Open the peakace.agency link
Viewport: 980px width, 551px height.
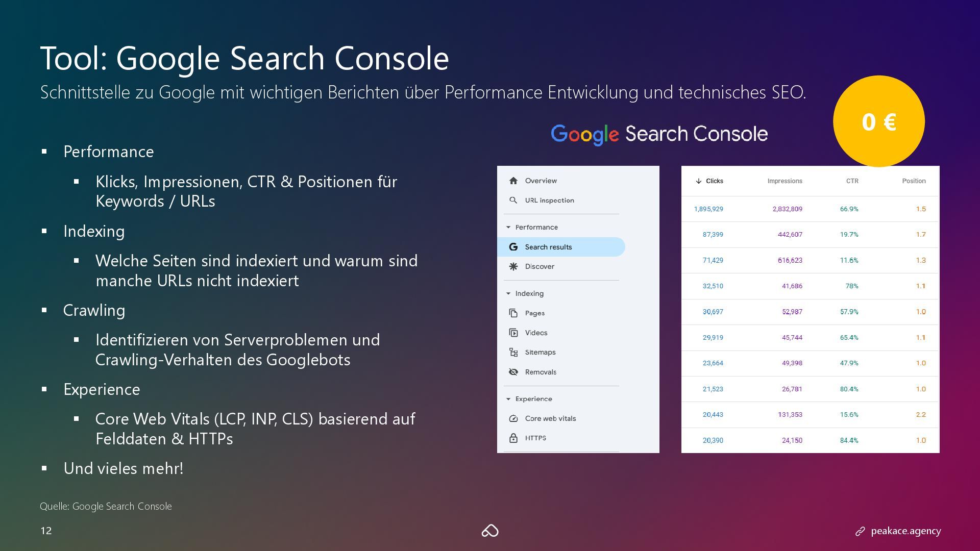tap(905, 531)
